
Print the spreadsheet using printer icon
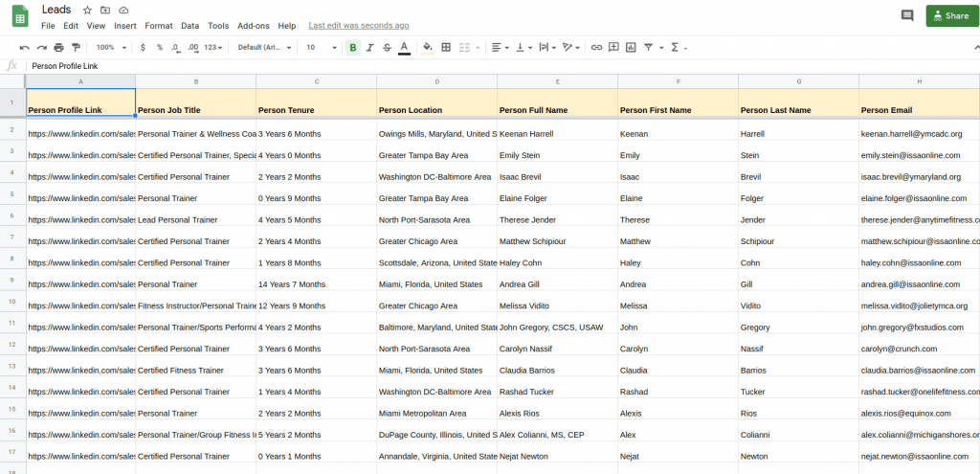point(58,48)
